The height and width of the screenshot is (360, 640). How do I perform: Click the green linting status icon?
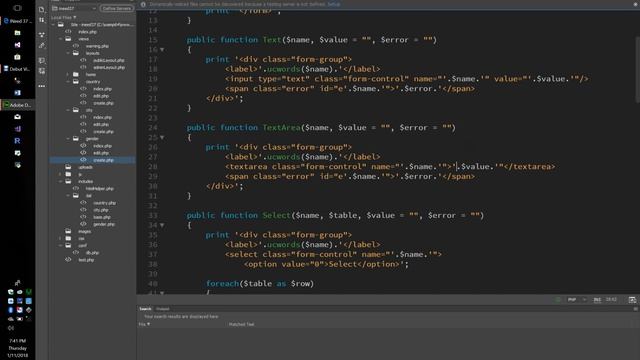558,300
